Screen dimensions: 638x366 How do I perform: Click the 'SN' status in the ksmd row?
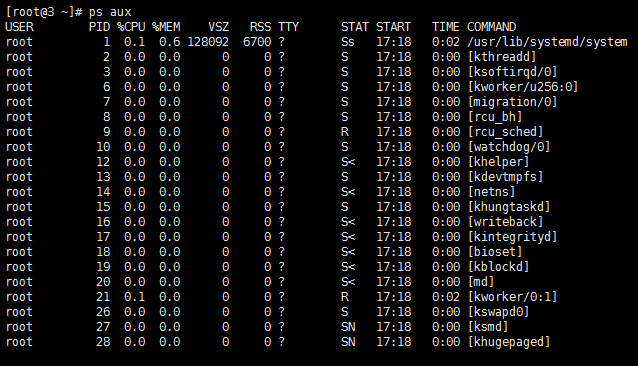[348, 327]
